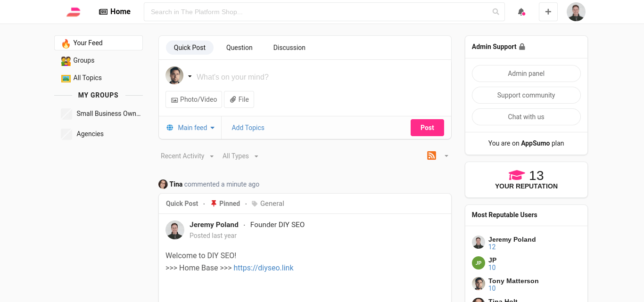The image size is (644, 302).
Task: Click the Photo/Video attachment icon
Action: [x=174, y=99]
